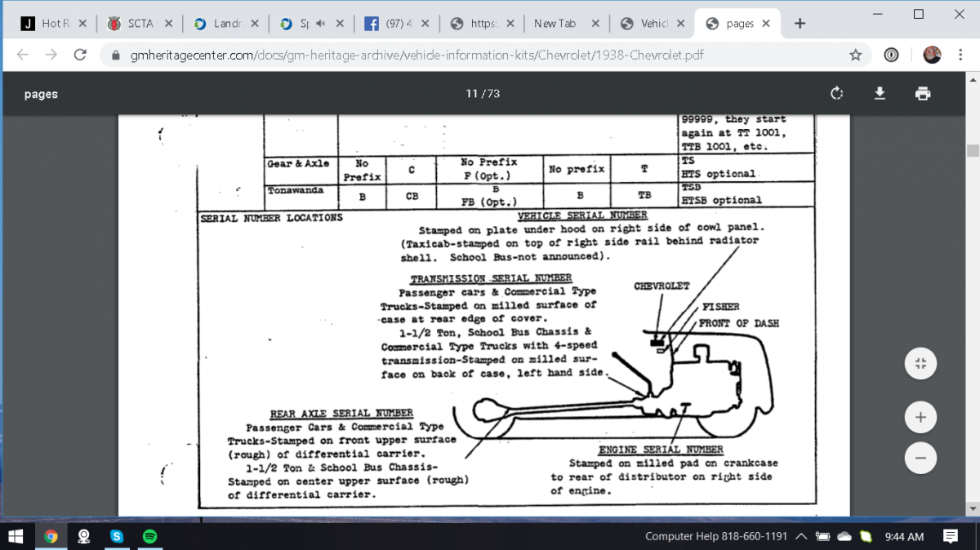Viewport: 980px width, 550px height.
Task: Click the REAR AXLE SERIAL NUMBER heading
Action: (x=341, y=414)
